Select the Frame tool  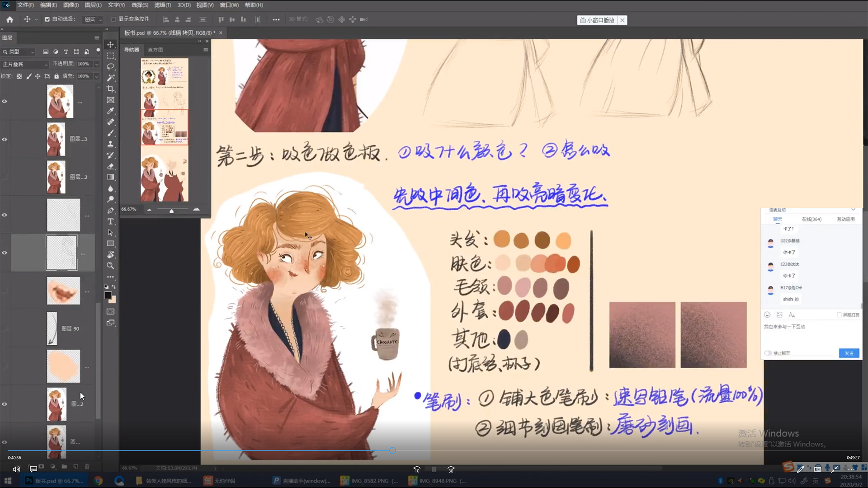110,100
